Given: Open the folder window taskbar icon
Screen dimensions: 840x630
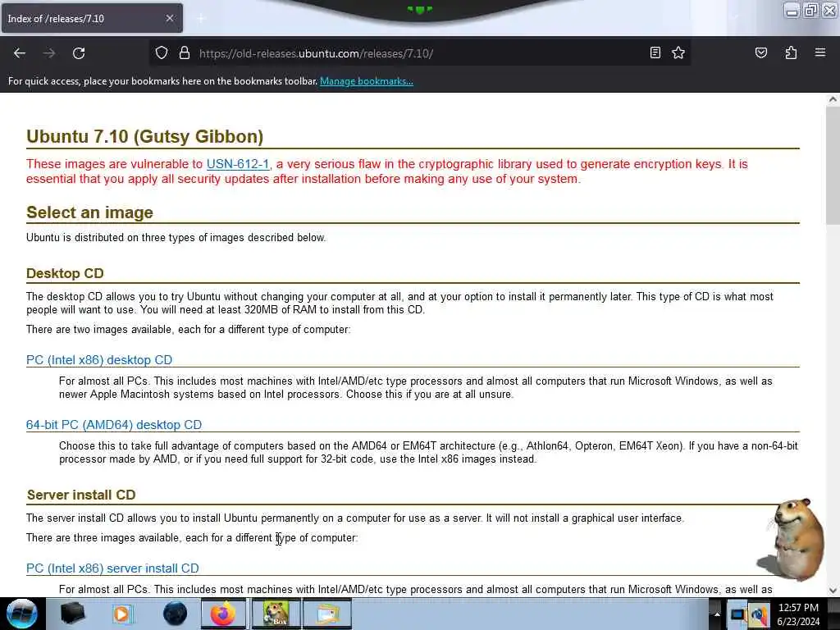Looking at the screenshot, I should [x=327, y=614].
